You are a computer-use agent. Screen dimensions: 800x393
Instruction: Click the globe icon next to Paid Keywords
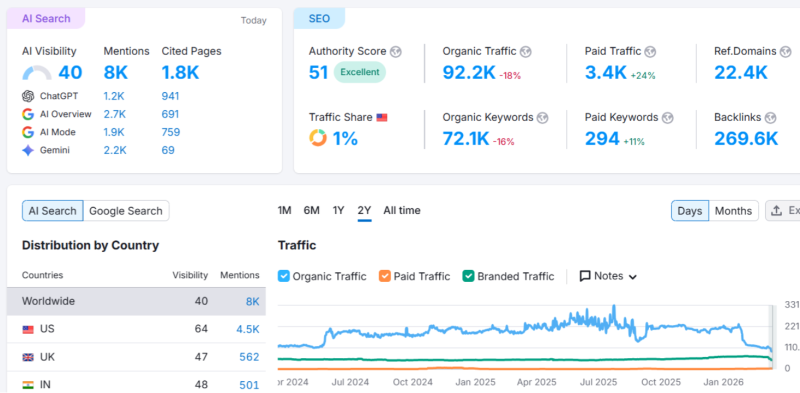click(667, 118)
